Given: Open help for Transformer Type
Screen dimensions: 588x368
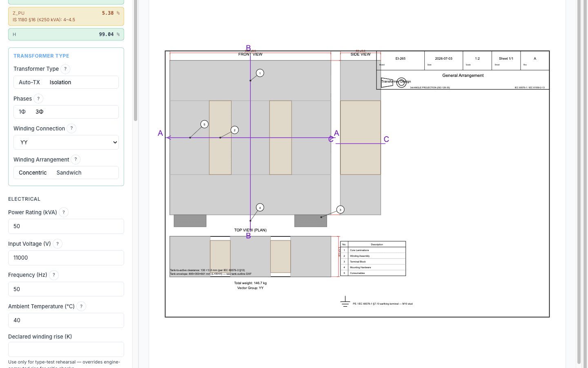Looking at the screenshot, I should 65,69.
